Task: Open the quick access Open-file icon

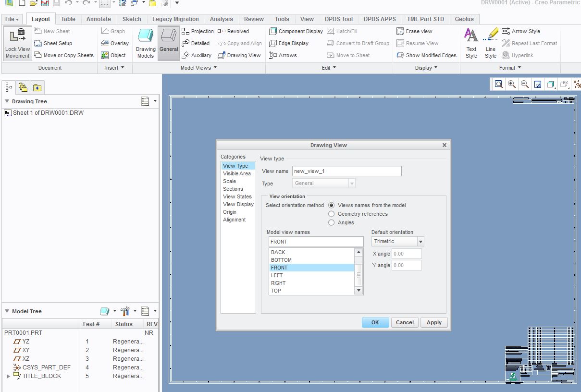Action: (x=33, y=3)
